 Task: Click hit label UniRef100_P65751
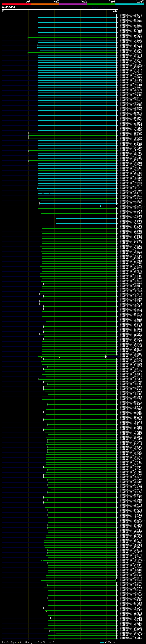(x=131, y=583)
